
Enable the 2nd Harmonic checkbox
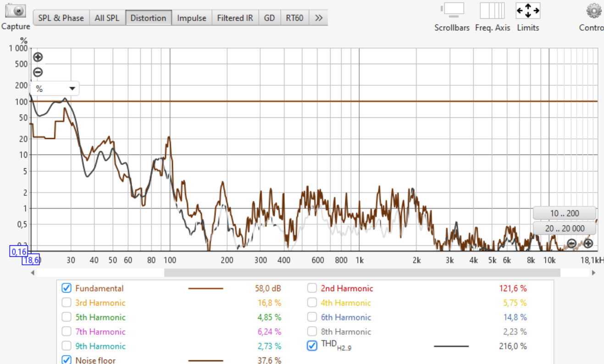[312, 288]
